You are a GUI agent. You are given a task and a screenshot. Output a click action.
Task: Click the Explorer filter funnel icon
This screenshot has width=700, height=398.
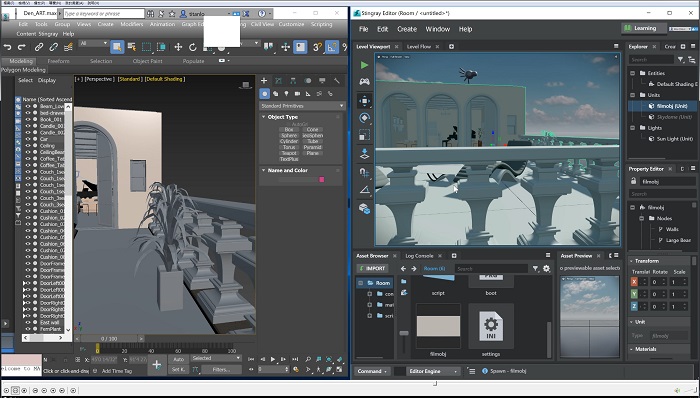click(x=680, y=59)
